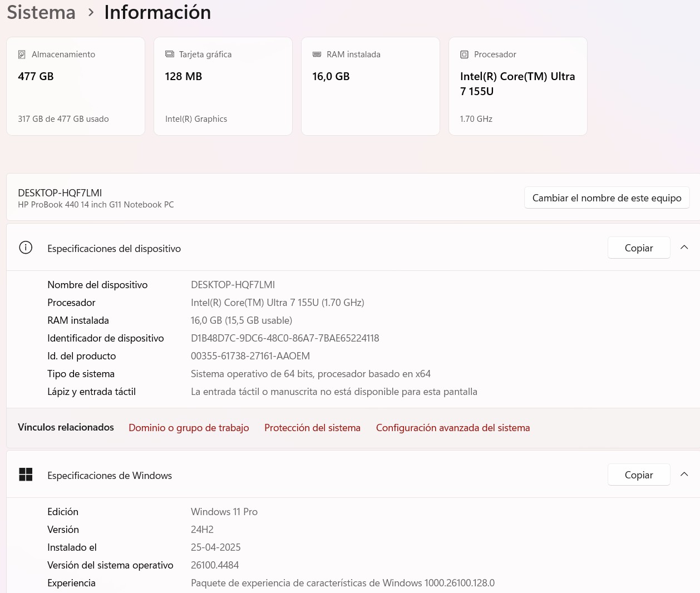Click the Edición label

63,512
